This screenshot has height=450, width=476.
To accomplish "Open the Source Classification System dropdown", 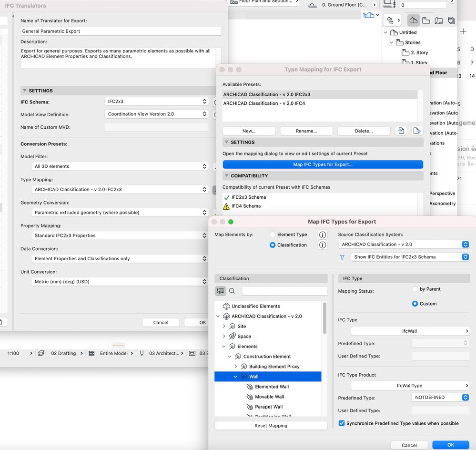I will pyautogui.click(x=404, y=245).
